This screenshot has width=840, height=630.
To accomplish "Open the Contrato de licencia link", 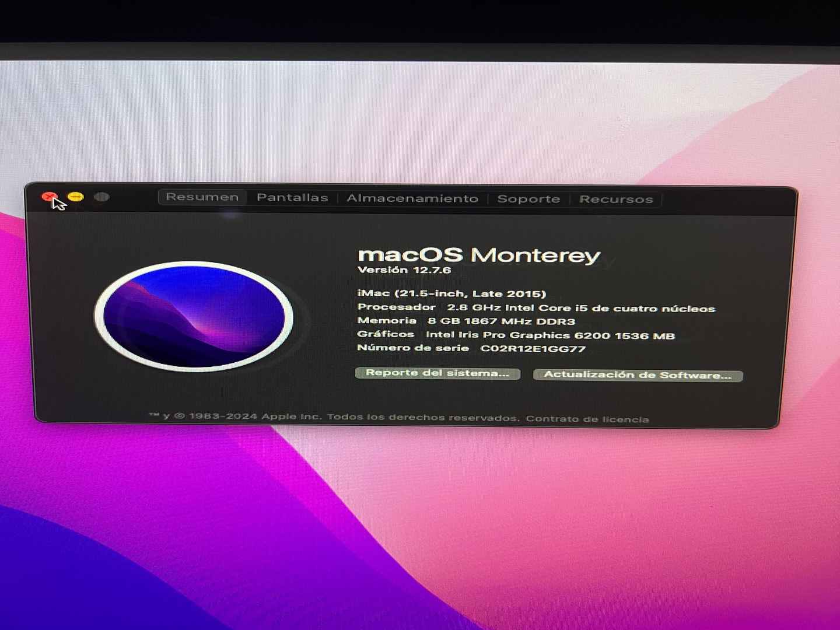I will click(587, 419).
